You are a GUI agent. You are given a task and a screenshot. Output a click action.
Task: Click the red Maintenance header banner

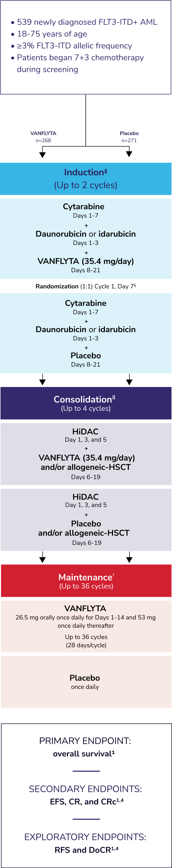pyautogui.click(x=86, y=581)
